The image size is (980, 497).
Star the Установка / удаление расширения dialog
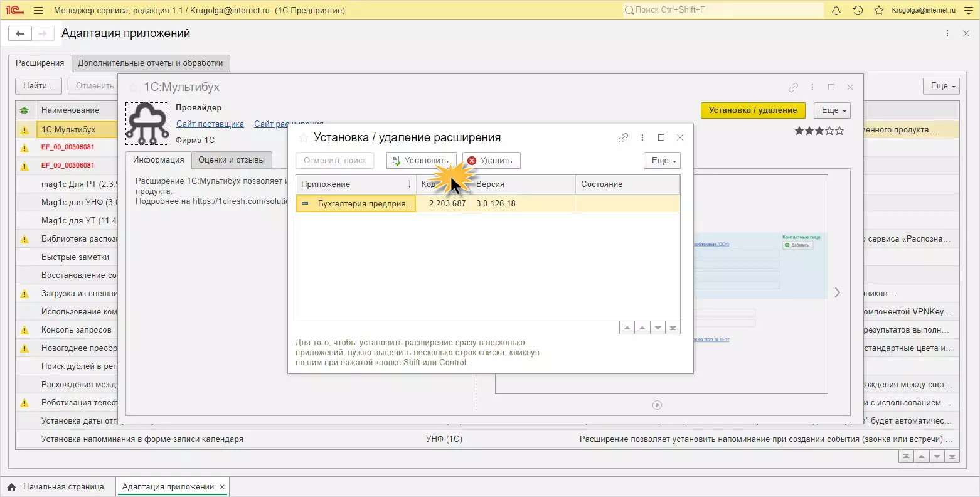click(304, 137)
